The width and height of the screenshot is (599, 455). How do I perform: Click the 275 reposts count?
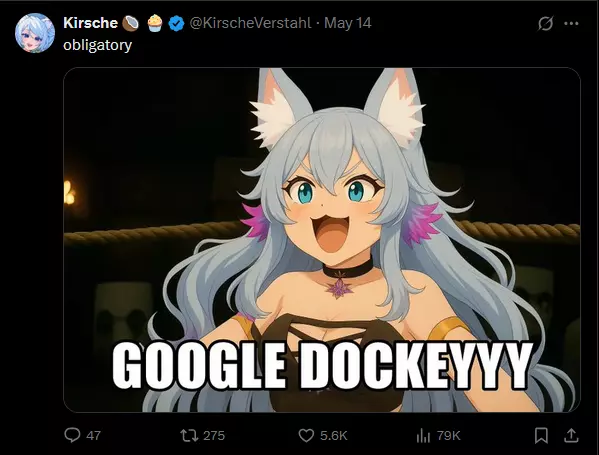point(214,436)
